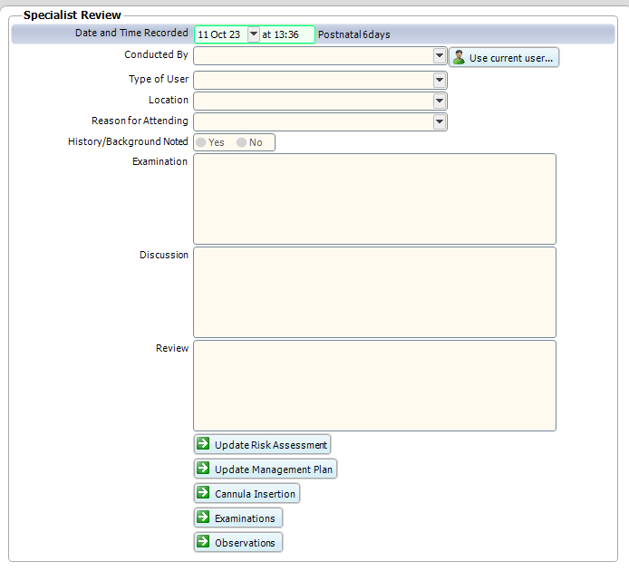Expand the Type of User dropdown

440,80
